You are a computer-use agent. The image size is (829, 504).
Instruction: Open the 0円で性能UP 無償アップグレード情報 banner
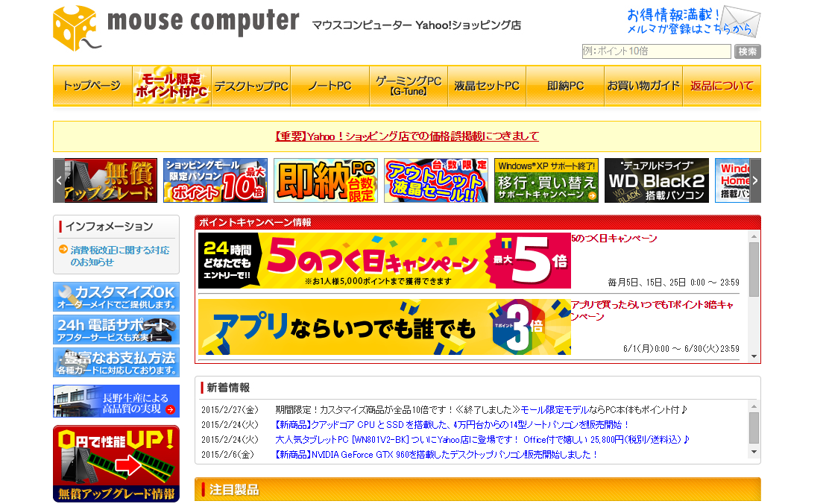(116, 464)
